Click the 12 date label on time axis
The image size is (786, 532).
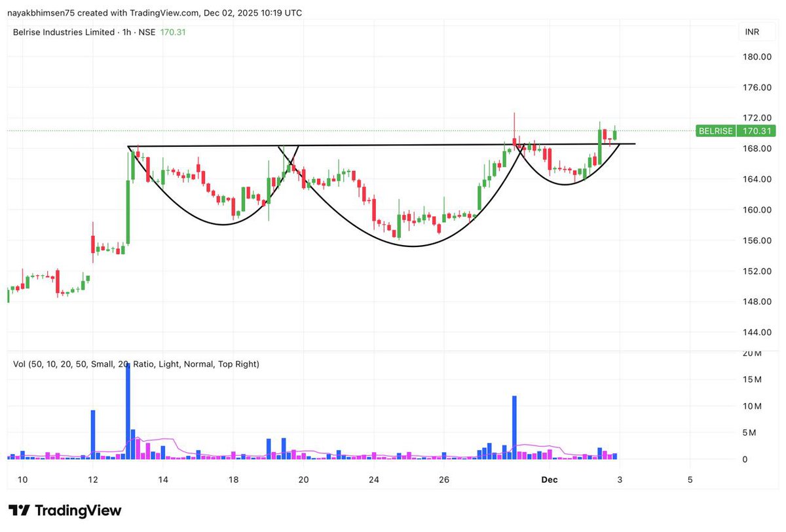(93, 480)
